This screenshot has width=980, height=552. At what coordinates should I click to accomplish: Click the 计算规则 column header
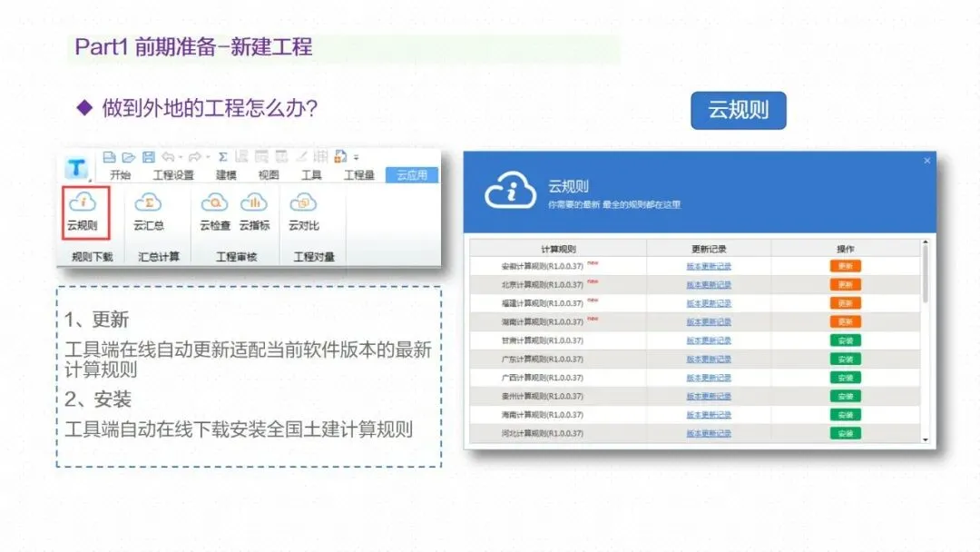click(558, 249)
